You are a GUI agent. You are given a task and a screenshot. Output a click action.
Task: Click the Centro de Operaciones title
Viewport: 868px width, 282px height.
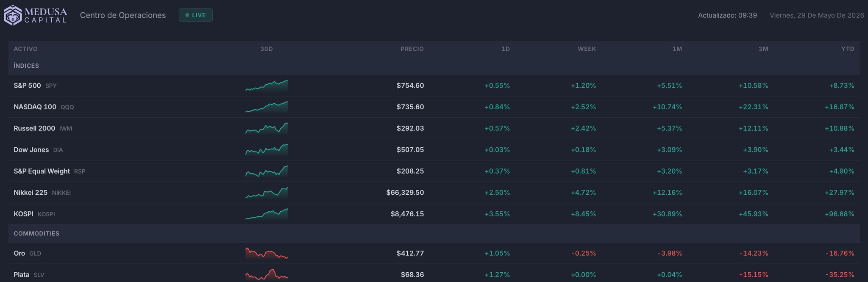pos(123,15)
